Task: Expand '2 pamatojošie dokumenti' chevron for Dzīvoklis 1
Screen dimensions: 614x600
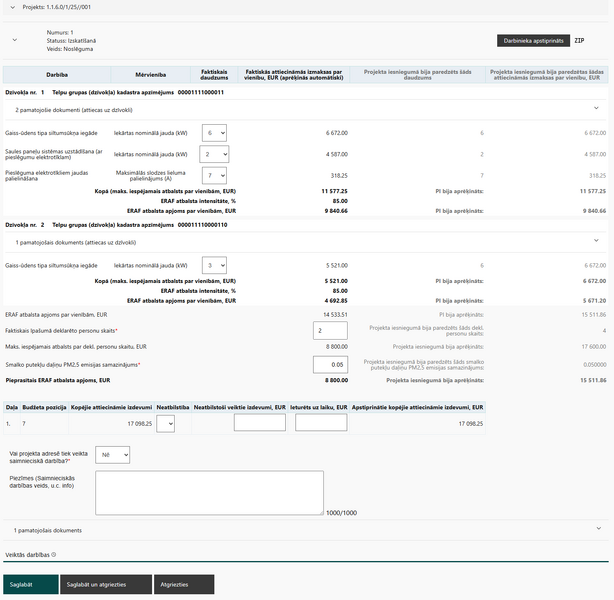Action: tap(597, 108)
